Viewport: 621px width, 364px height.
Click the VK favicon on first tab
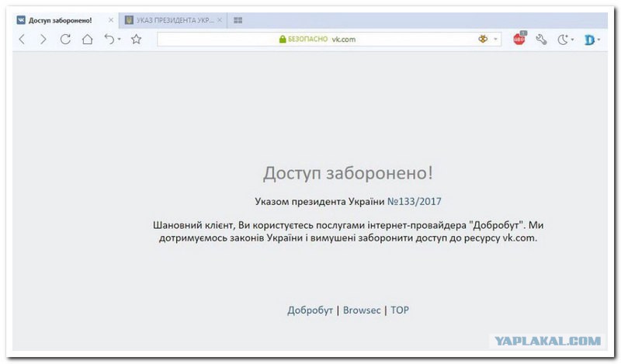(21, 20)
